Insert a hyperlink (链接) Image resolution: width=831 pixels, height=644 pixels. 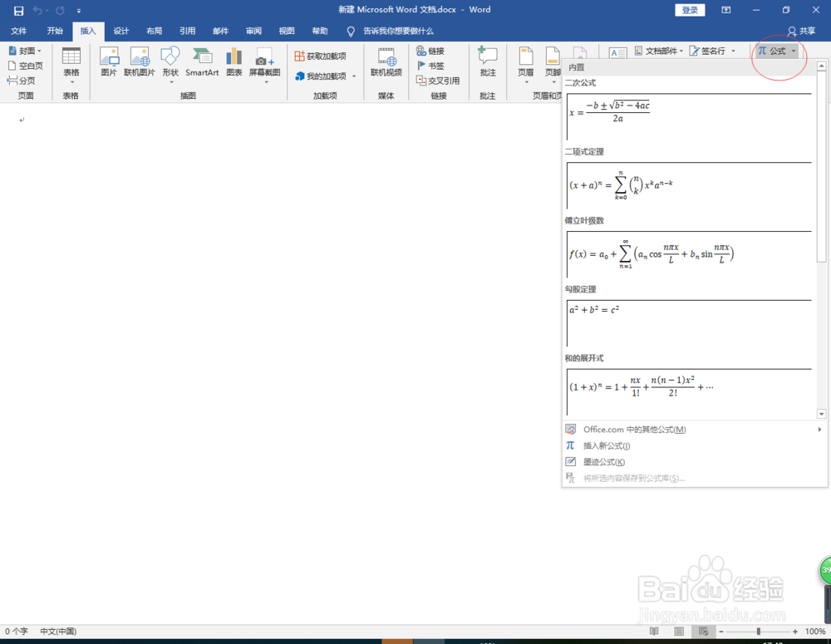tap(430, 51)
